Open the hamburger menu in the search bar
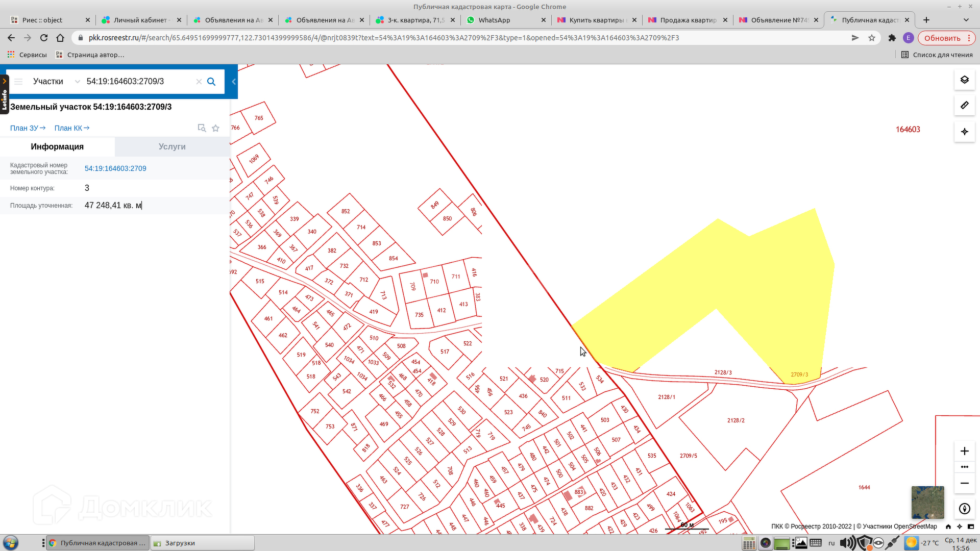980x551 pixels. coord(18,82)
